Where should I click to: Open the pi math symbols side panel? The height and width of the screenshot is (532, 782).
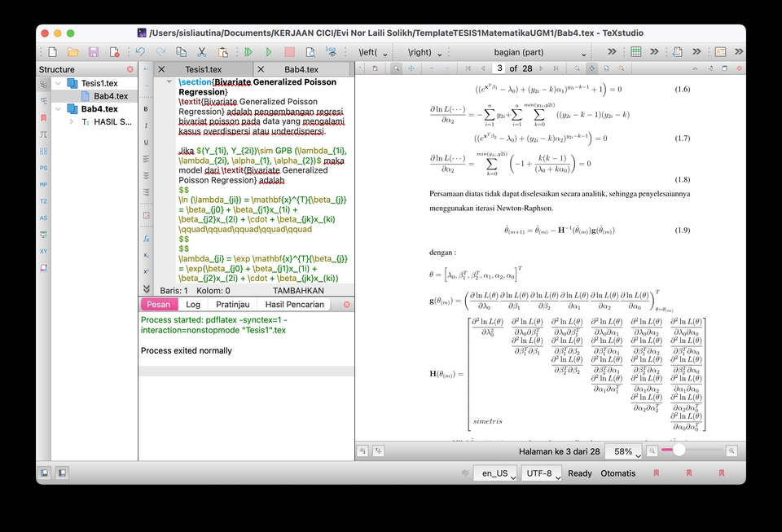(x=43, y=134)
